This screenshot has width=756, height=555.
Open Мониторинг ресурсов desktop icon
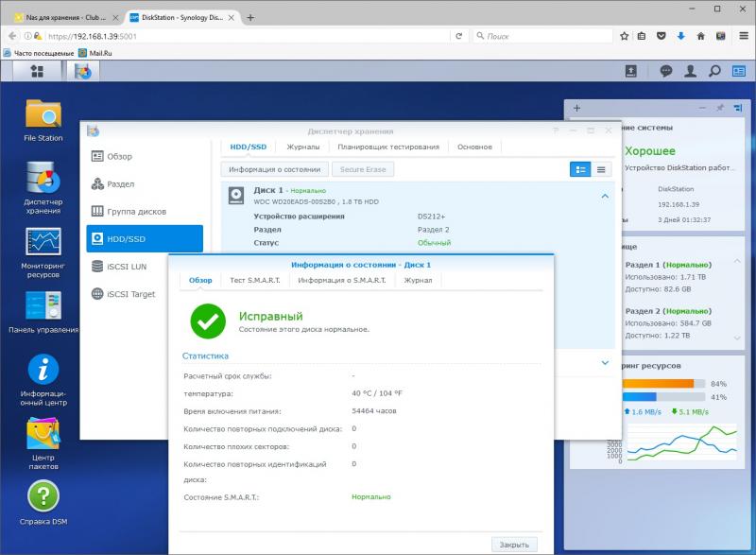tap(43, 252)
